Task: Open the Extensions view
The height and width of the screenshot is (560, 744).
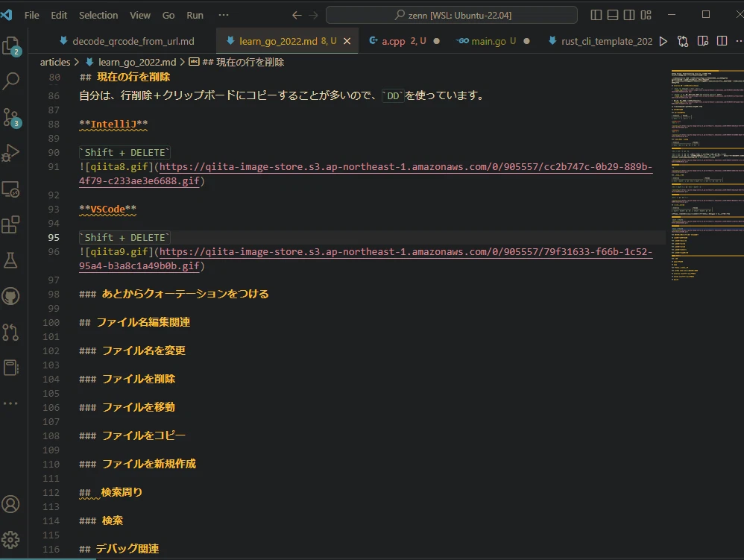Action: 11,224
